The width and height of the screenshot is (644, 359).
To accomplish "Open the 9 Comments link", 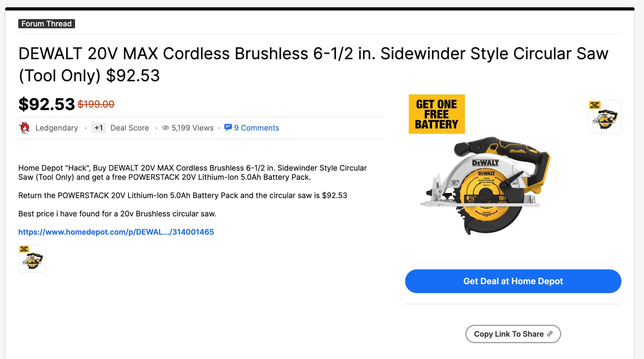I will click(256, 128).
